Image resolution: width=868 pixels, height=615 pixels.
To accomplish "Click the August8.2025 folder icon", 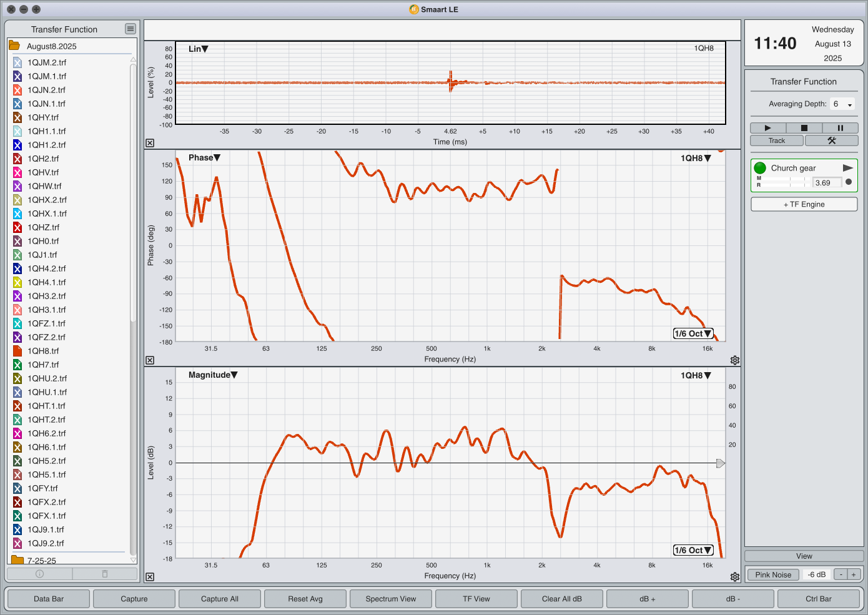I will point(14,46).
